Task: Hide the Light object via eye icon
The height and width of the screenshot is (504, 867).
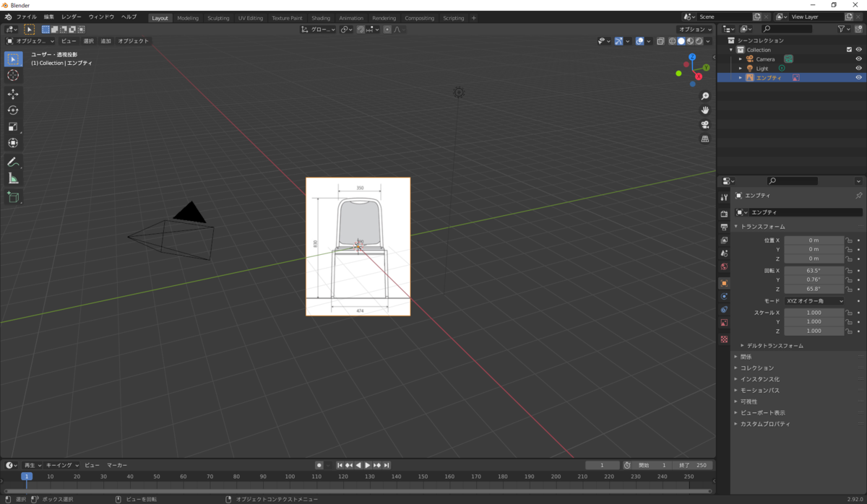Action: click(x=859, y=69)
